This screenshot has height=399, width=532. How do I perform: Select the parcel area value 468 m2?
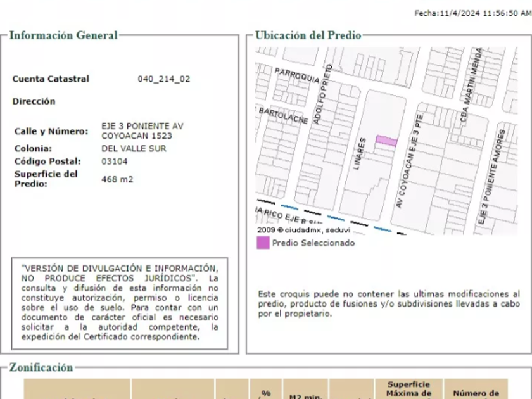(117, 179)
